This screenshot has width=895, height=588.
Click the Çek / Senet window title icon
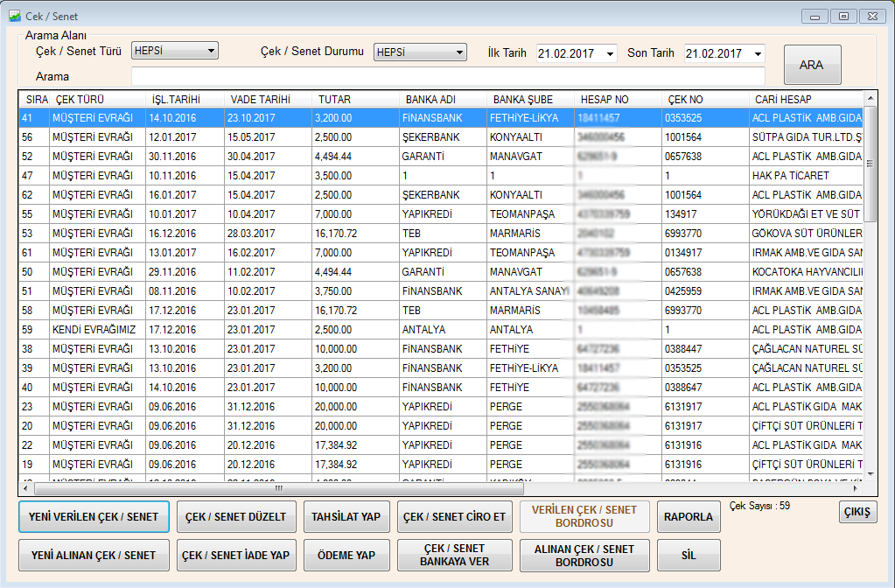pos(15,16)
